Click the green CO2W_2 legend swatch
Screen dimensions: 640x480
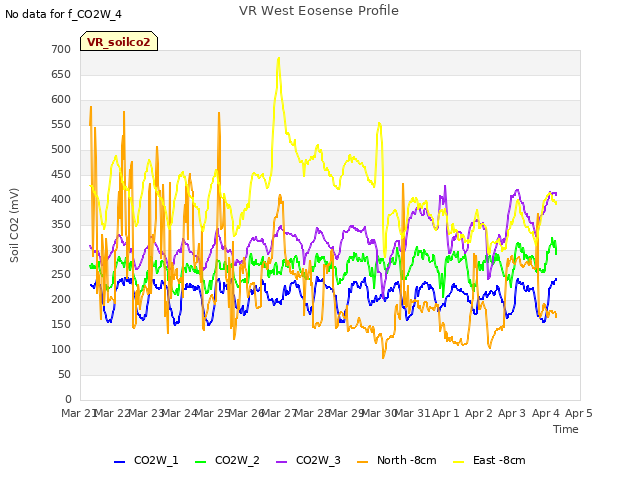(x=200, y=462)
